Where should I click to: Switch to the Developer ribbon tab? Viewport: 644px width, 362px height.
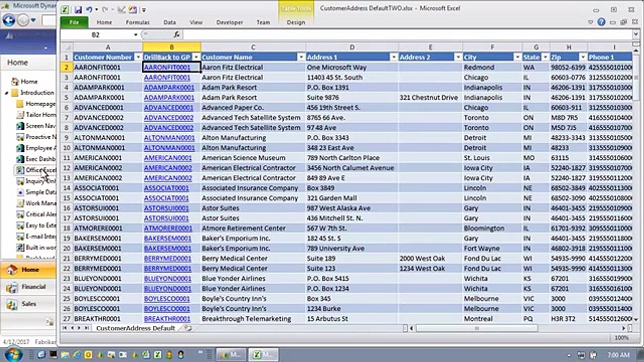click(229, 22)
